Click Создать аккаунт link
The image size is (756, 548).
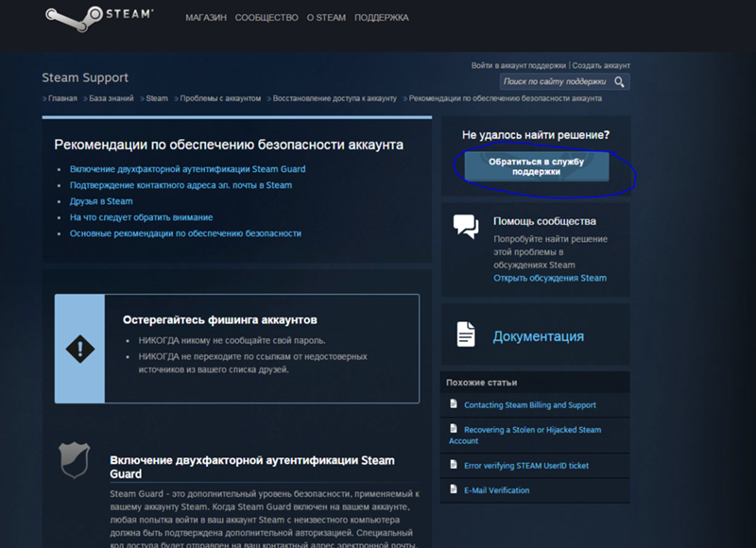pyautogui.click(x=601, y=65)
